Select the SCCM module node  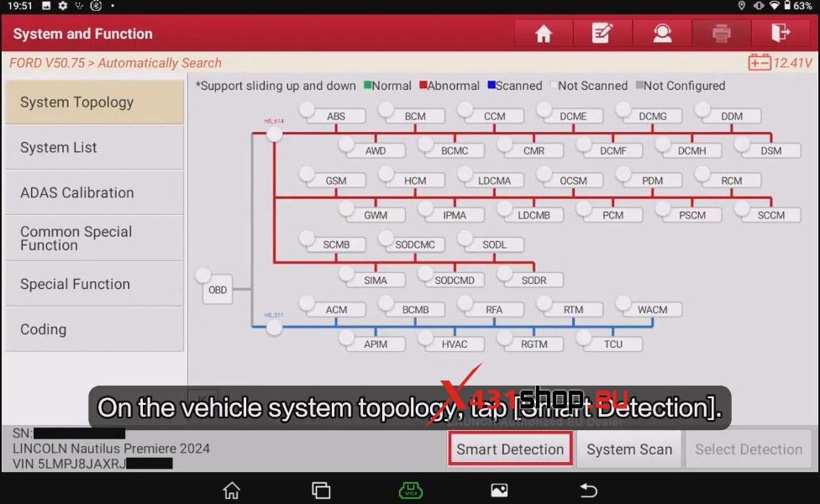(x=771, y=215)
